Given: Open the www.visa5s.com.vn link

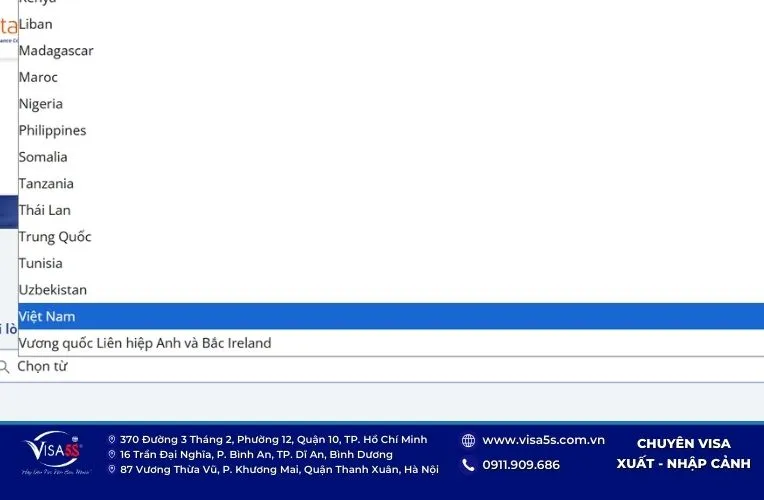Looking at the screenshot, I should (x=543, y=440).
